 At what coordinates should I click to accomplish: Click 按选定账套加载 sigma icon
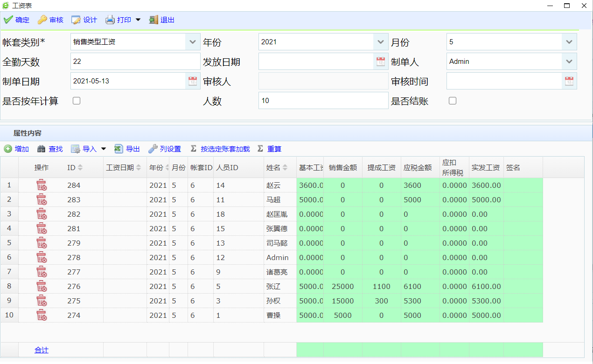(x=194, y=149)
